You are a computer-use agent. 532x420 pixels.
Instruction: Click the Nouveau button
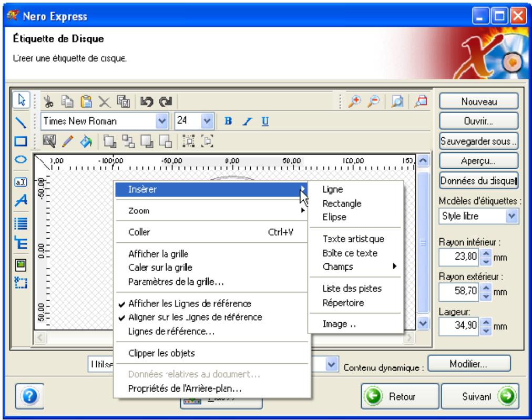click(x=479, y=101)
